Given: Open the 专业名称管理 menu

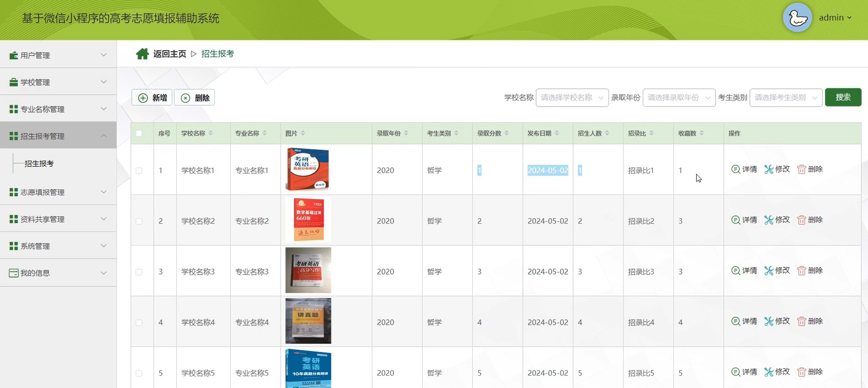Looking at the screenshot, I should 58,109.
